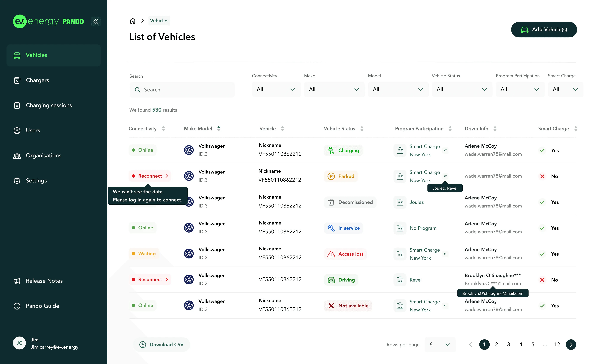Click Volkswagen logo in Charging row
This screenshot has height=364, width=605.
point(189,150)
